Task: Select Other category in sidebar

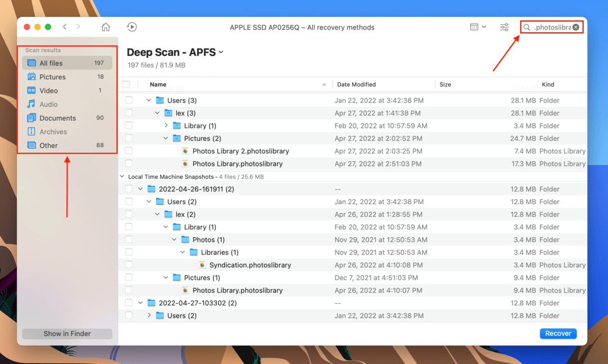Action: click(67, 146)
